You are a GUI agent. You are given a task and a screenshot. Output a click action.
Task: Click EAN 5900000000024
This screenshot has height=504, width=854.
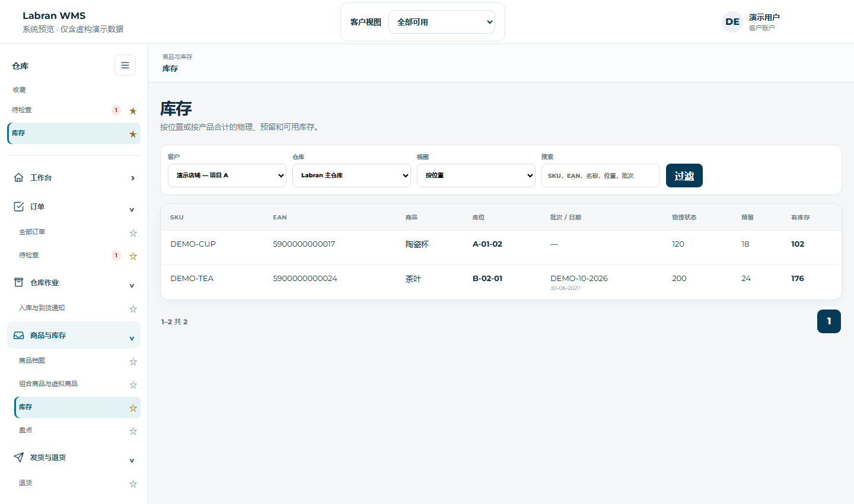click(x=305, y=278)
